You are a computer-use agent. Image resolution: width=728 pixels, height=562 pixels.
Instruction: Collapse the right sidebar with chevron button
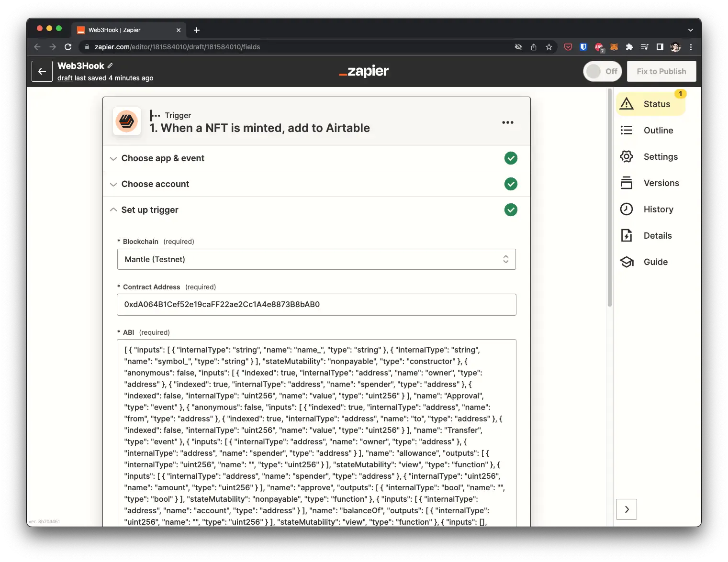[x=627, y=509]
